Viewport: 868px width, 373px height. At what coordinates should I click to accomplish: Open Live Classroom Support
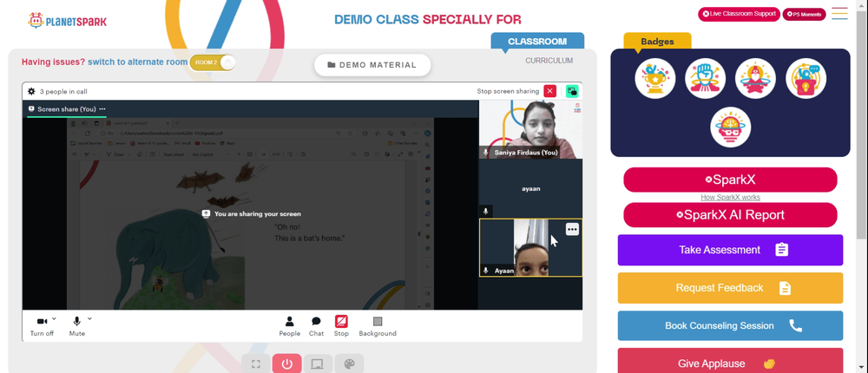[x=739, y=14]
